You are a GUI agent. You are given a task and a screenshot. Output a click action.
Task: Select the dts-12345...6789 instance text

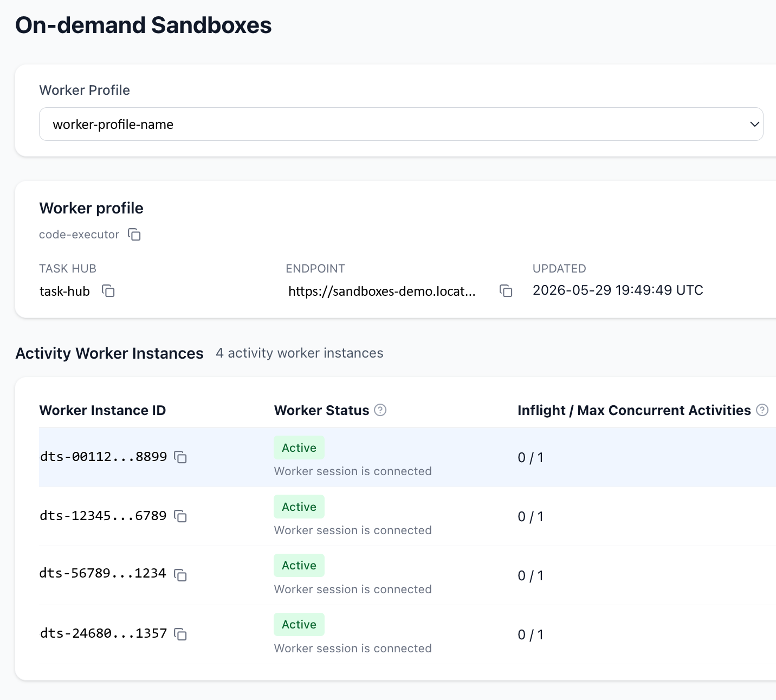point(104,516)
